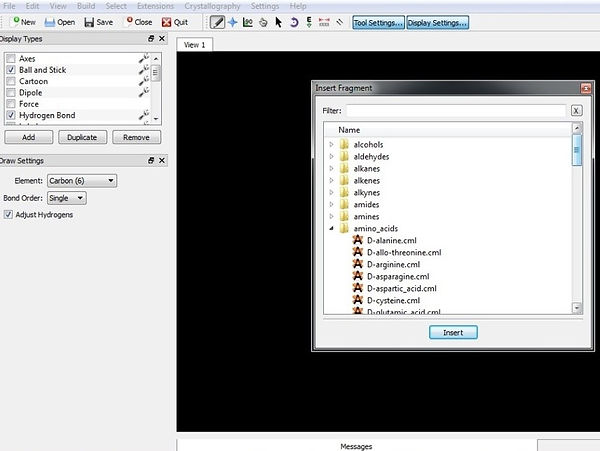Expand the amides folder

(x=331, y=204)
